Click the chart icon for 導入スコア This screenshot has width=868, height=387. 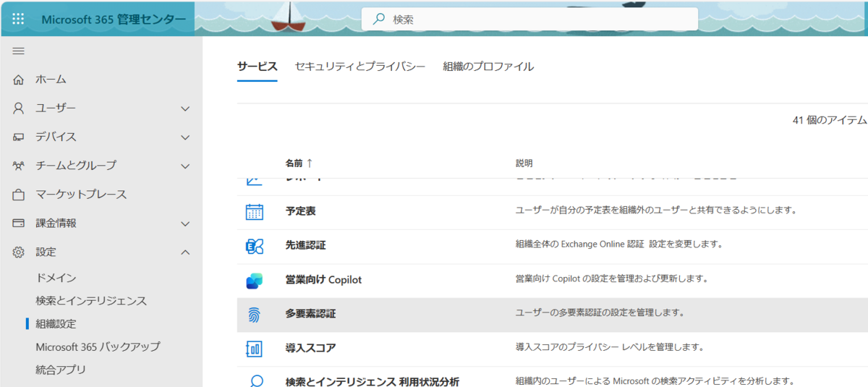[255, 349]
